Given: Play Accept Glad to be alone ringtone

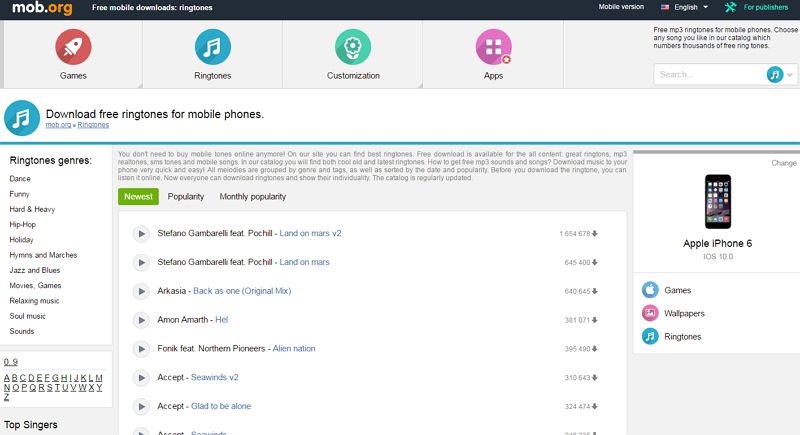Looking at the screenshot, I should click(141, 406).
